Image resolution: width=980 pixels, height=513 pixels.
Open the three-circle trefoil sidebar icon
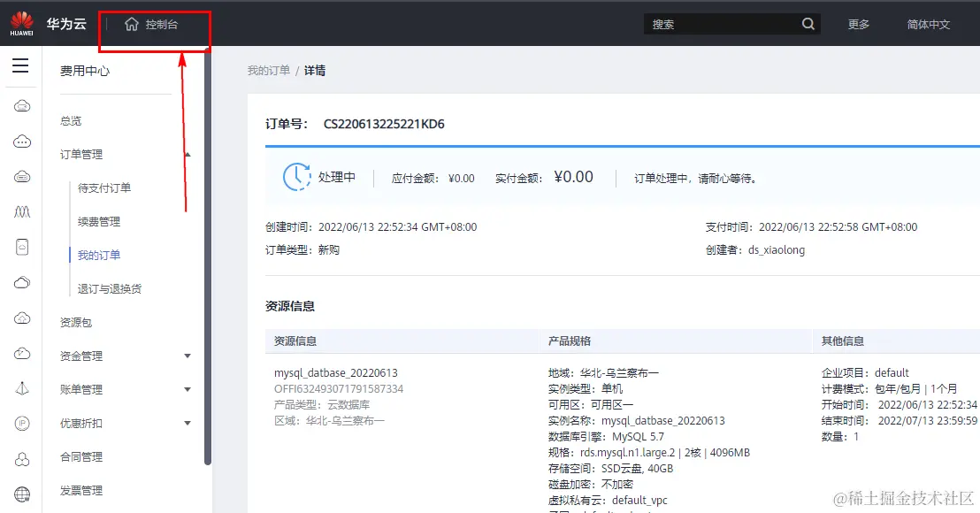point(22,459)
